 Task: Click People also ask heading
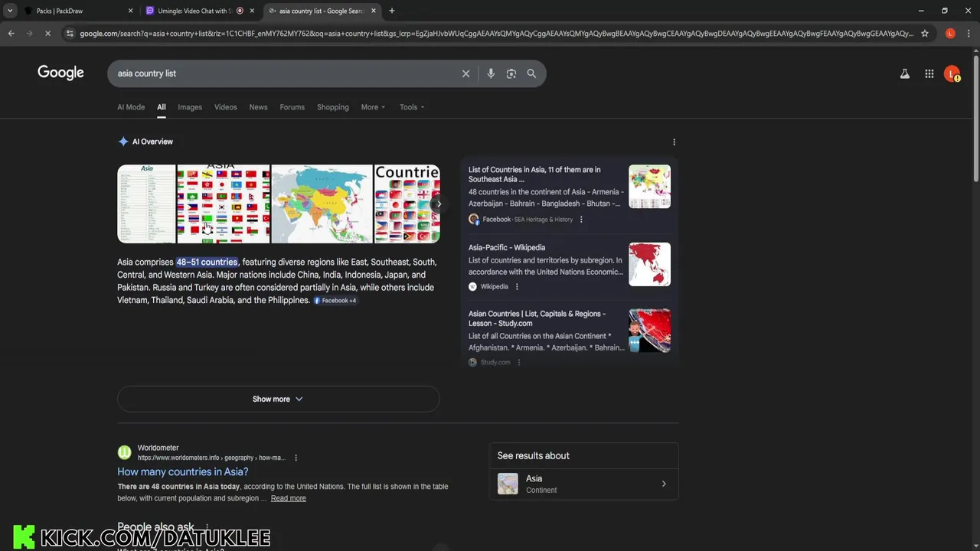tap(155, 527)
